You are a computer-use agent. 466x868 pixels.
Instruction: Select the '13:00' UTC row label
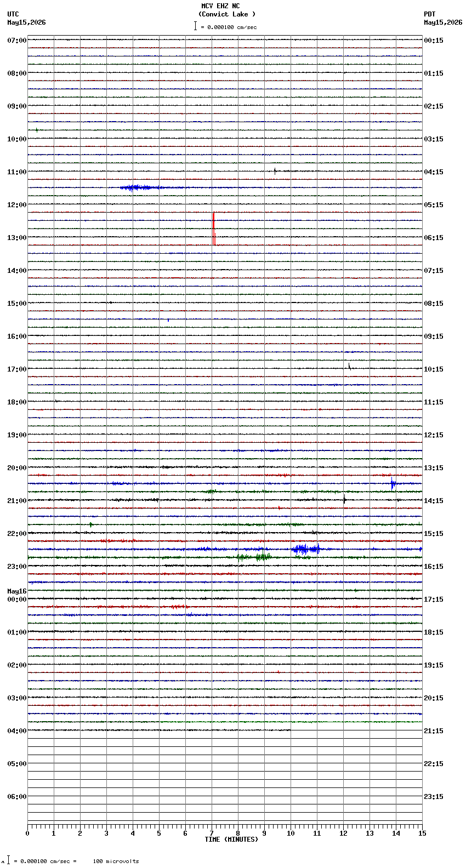(x=17, y=238)
